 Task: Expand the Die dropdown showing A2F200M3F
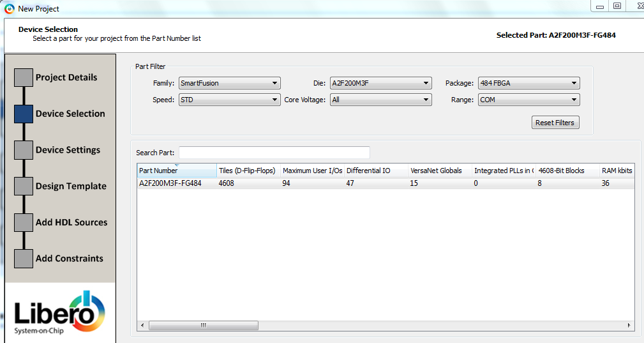[x=380, y=83]
